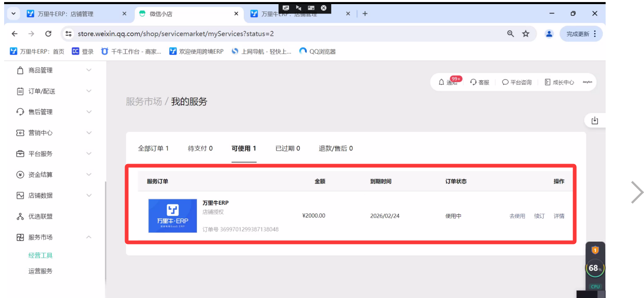Image resolution: width=644 pixels, height=298 pixels.
Task: Open 千牛工作台 bookmark
Action: pos(131,52)
